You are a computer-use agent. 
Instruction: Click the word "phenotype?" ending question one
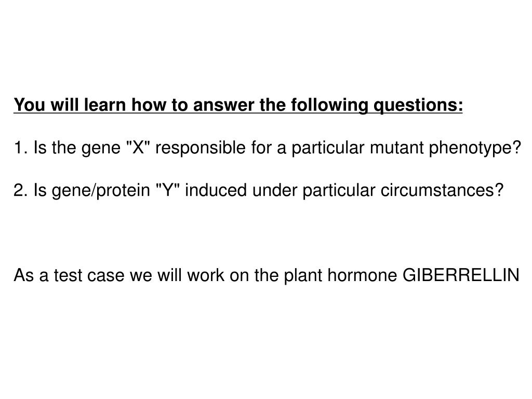[475, 148]
